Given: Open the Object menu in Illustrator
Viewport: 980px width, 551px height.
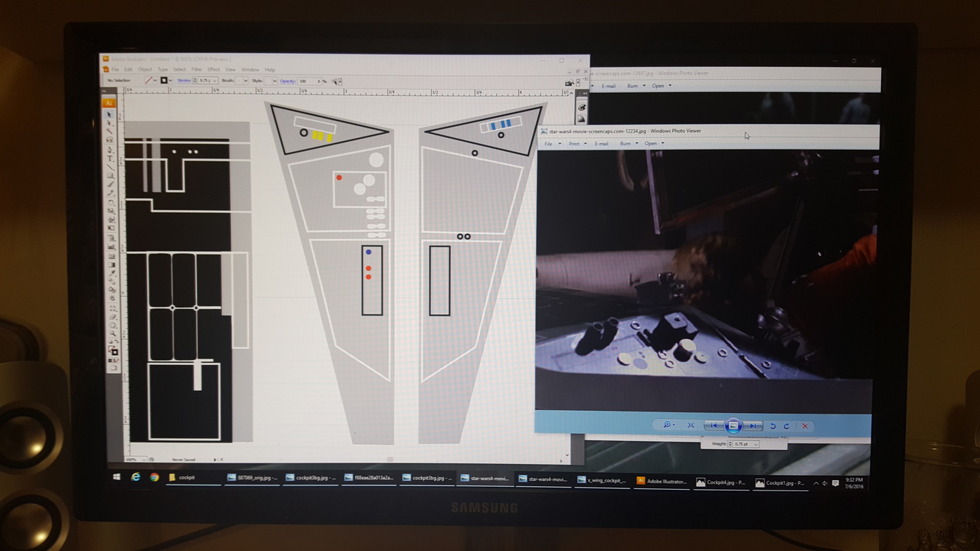Looking at the screenshot, I should click(x=145, y=69).
